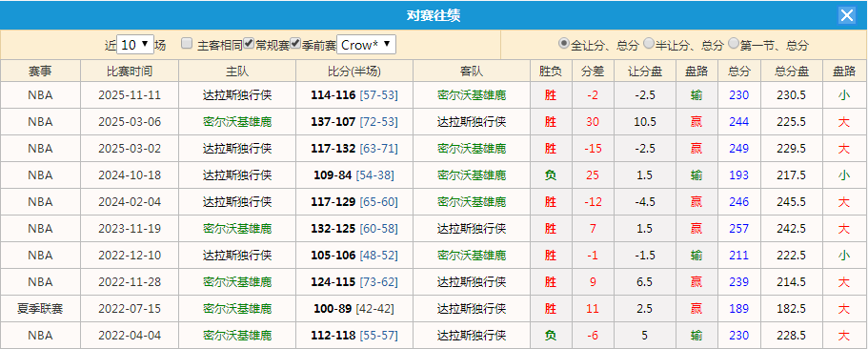Click the 负 result on 2022-04-04

pyautogui.click(x=551, y=335)
